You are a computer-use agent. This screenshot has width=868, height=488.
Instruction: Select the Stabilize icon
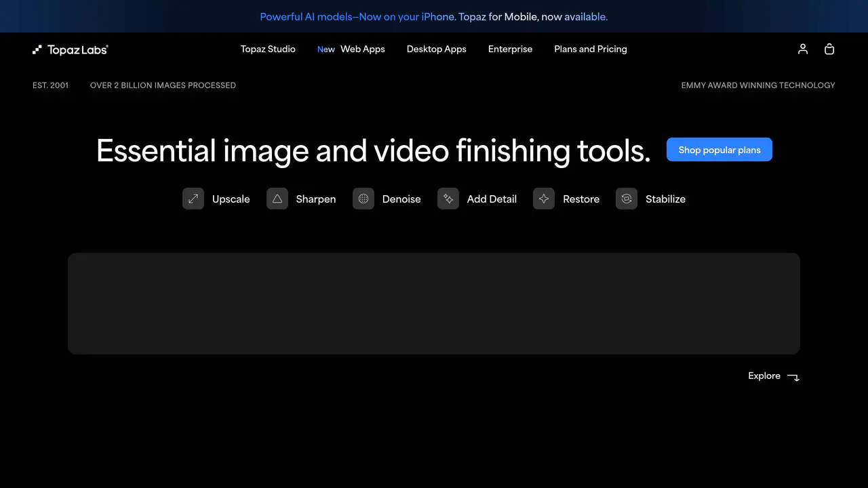pos(627,199)
